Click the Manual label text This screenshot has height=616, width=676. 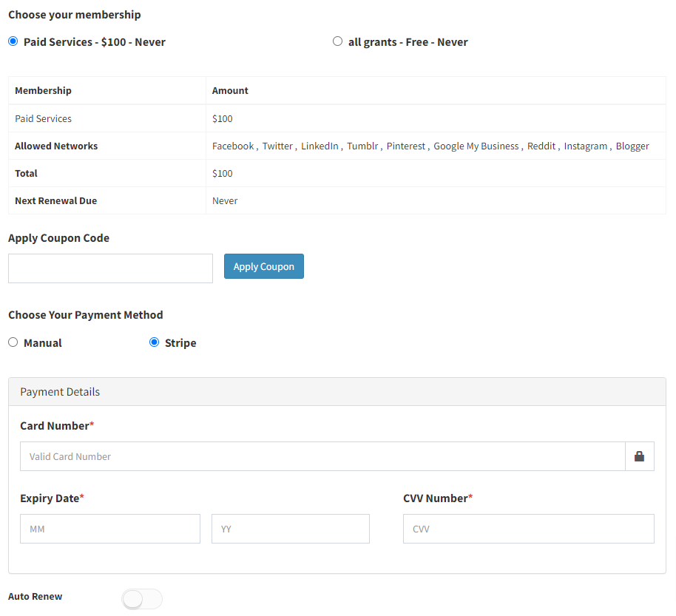click(43, 343)
